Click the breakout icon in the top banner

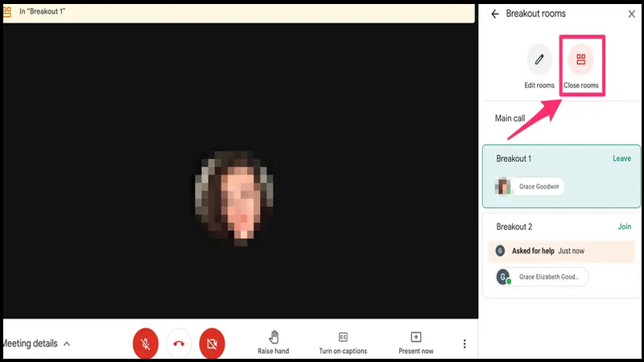click(7, 11)
